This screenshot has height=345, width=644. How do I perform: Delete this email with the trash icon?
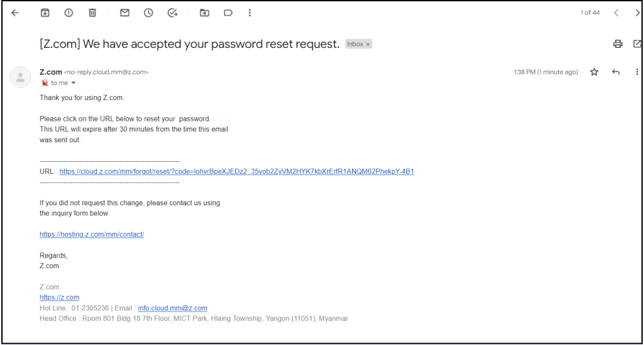[x=92, y=13]
